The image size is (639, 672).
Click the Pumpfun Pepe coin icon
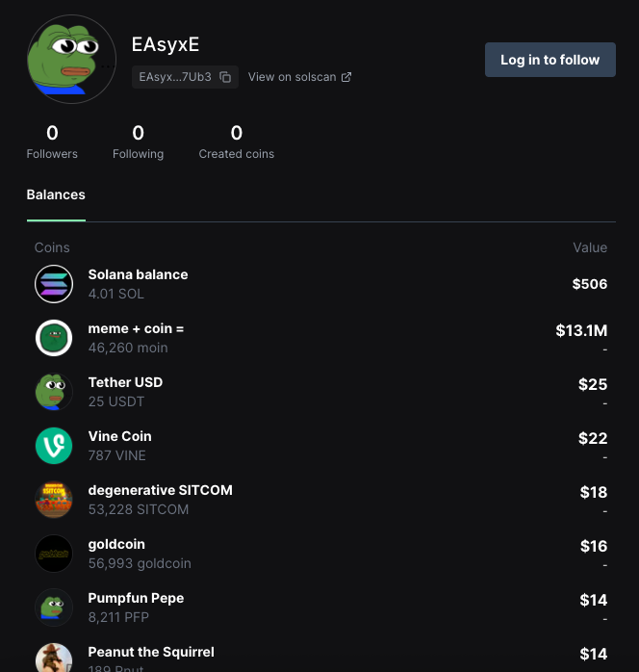[54, 607]
